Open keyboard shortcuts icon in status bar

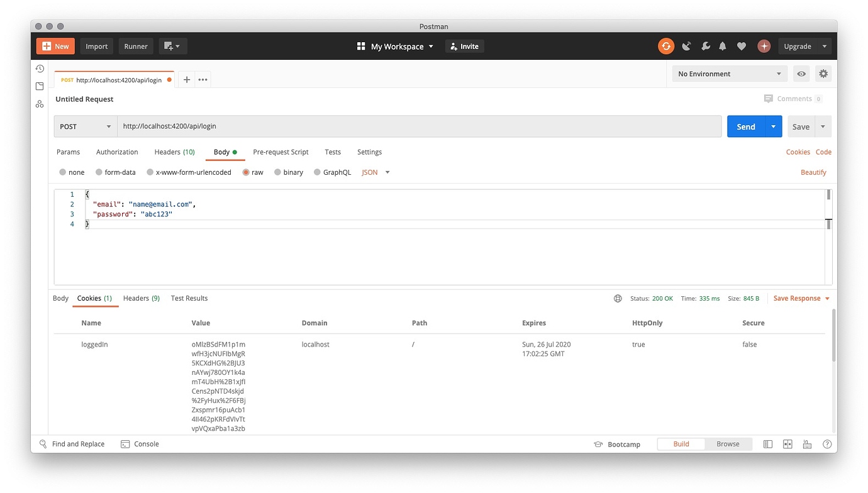pos(807,444)
